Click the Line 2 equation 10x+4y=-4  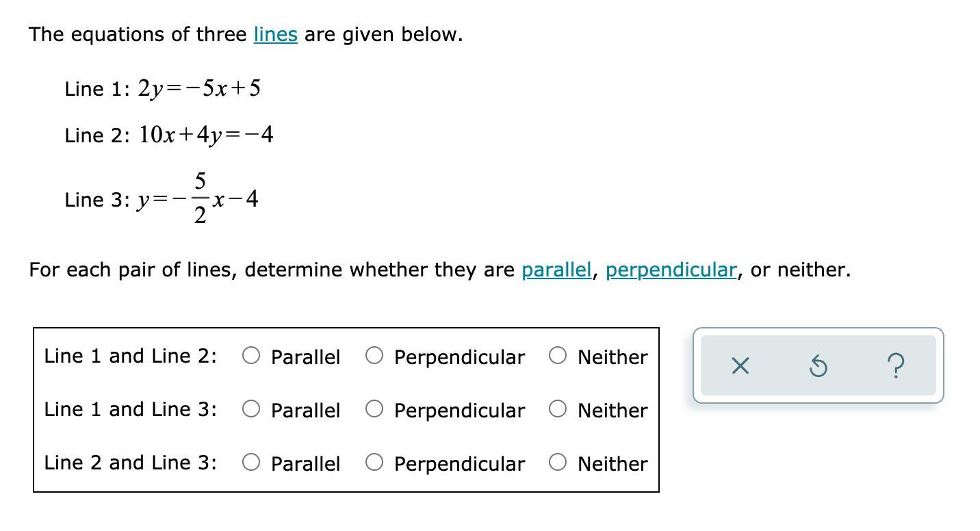pos(206,135)
